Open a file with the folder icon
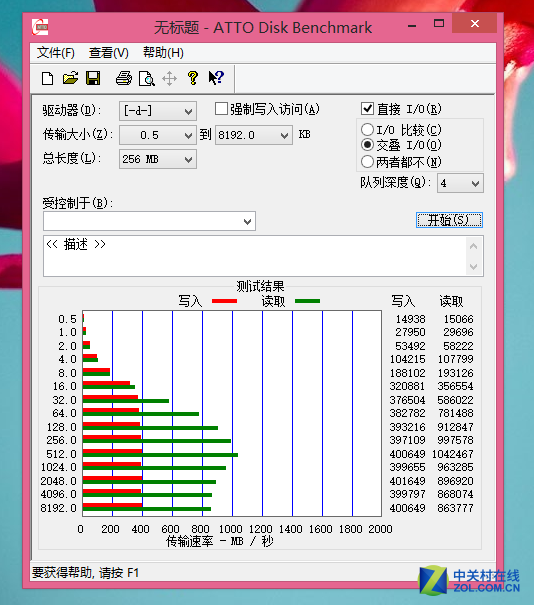Screen dimensions: 534x605 (70, 78)
